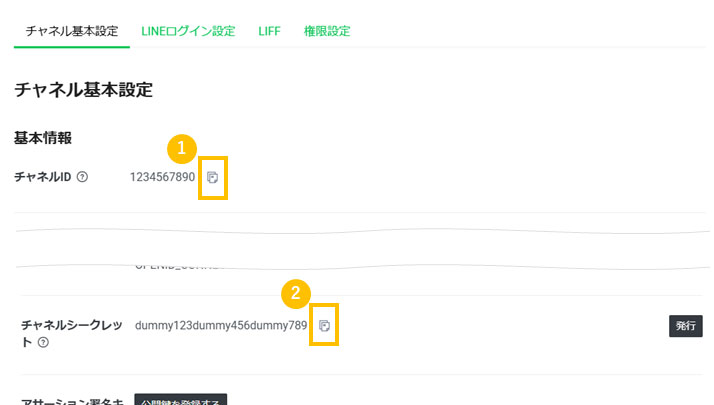Copy the channel ID value
This screenshot has height=405, width=714.
pyautogui.click(x=212, y=178)
